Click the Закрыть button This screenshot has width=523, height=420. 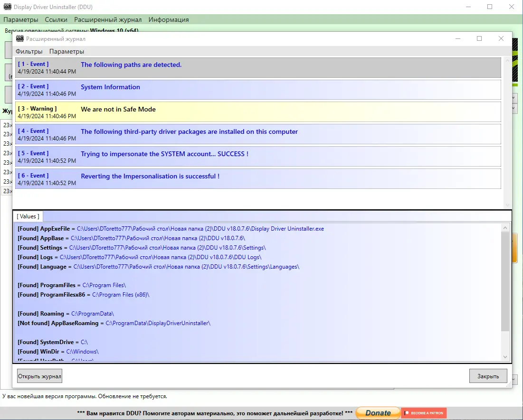(x=488, y=376)
